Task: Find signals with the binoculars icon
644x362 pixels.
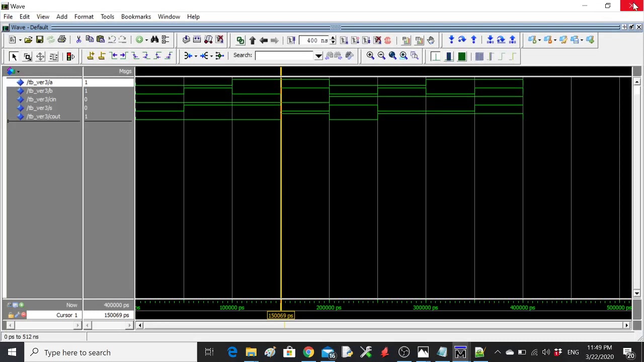Action: click(154, 40)
